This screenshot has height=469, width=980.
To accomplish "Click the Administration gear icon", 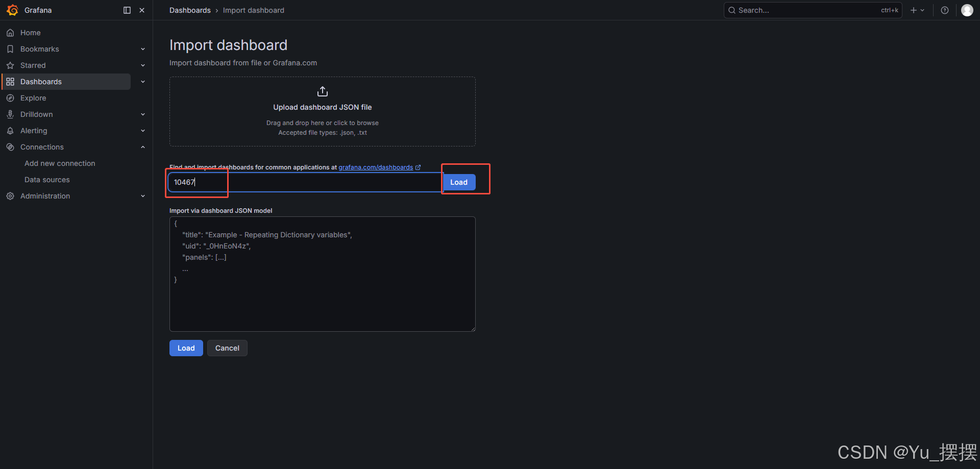I will pyautogui.click(x=10, y=196).
